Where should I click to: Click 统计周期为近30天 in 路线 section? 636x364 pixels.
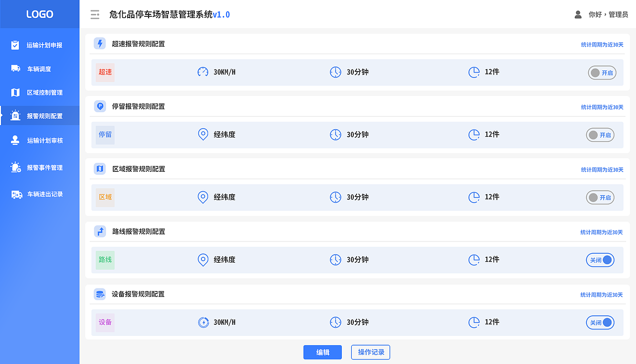(602, 232)
